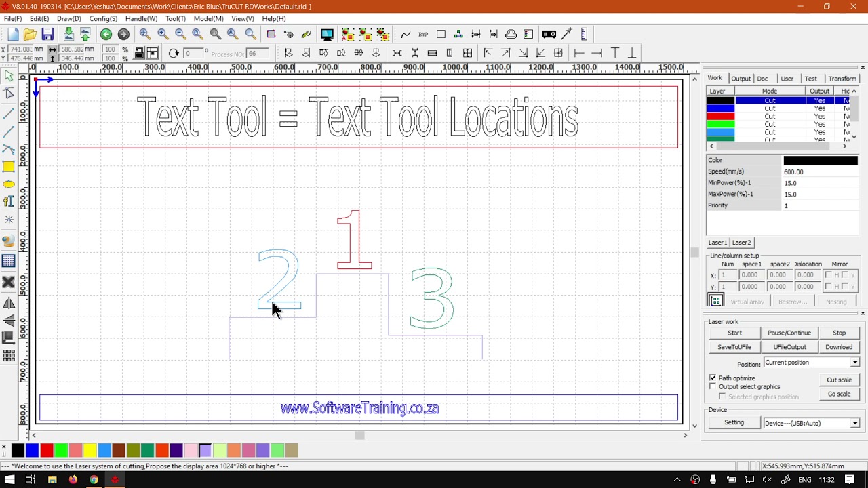The image size is (868, 488).
Task: Open the Device USB Auto dropdown
Action: pyautogui.click(x=811, y=423)
